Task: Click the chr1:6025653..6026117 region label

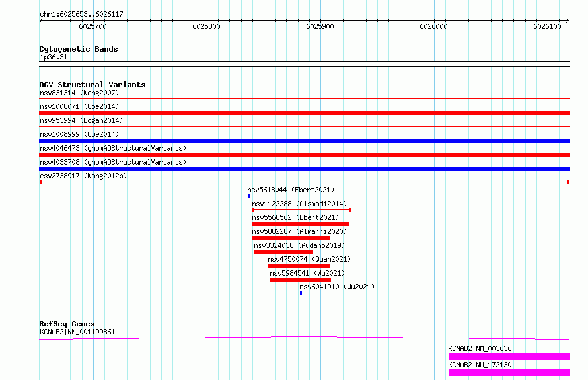Action: point(81,14)
